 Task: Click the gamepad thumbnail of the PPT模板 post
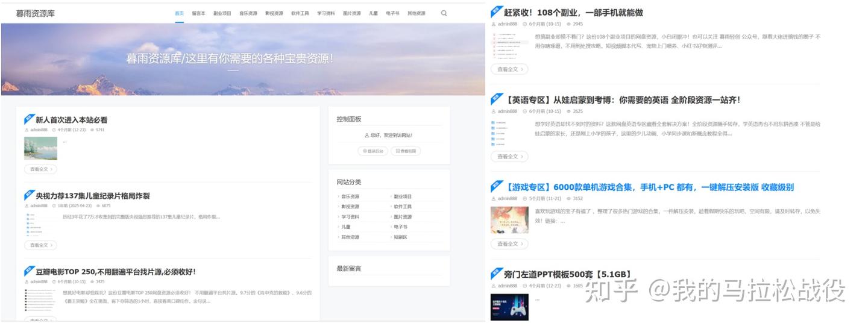pyautogui.click(x=509, y=307)
